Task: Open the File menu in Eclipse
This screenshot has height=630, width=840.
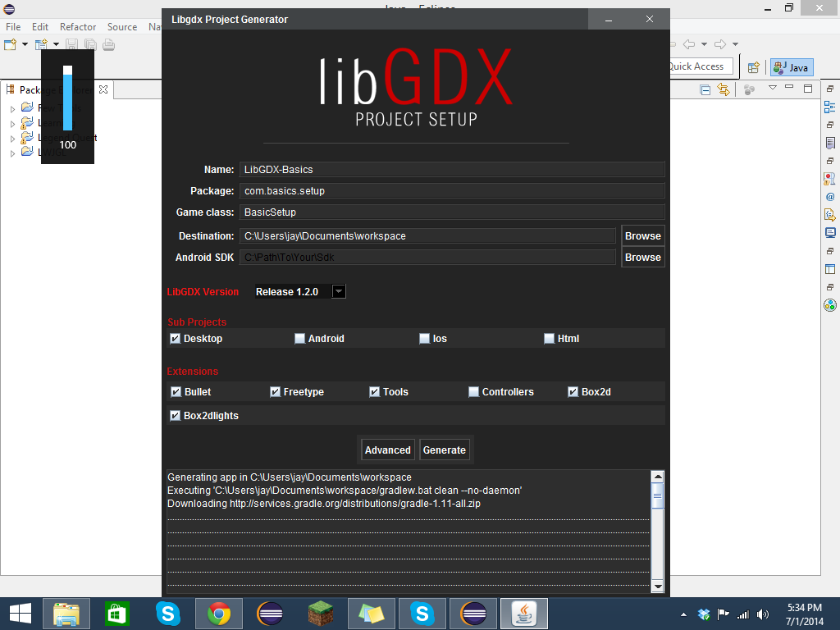Action: coord(13,27)
